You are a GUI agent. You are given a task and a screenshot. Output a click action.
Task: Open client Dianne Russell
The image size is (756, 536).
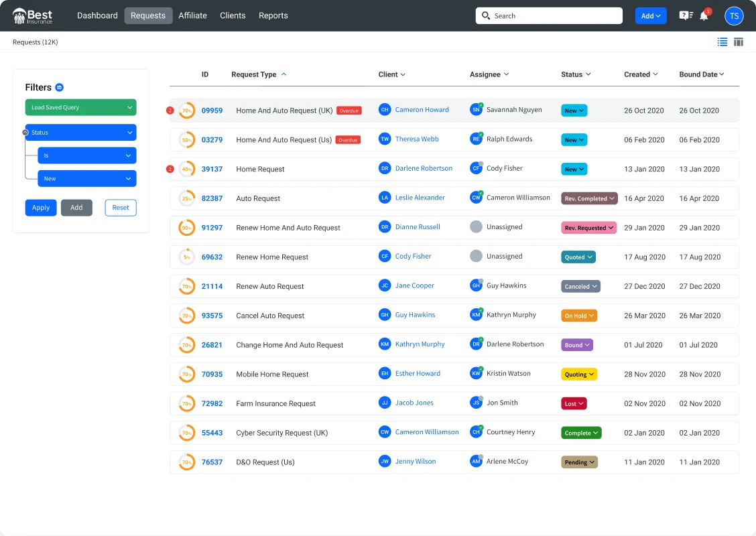[x=418, y=226]
